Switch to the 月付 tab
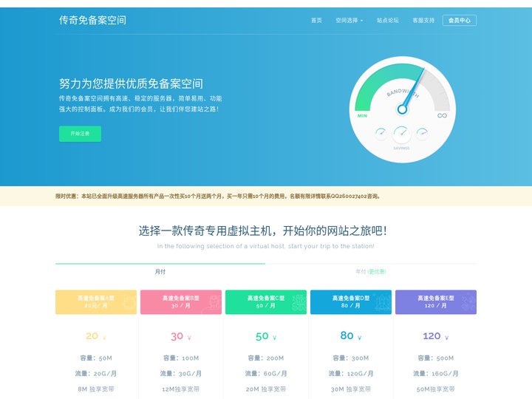 (x=160, y=271)
